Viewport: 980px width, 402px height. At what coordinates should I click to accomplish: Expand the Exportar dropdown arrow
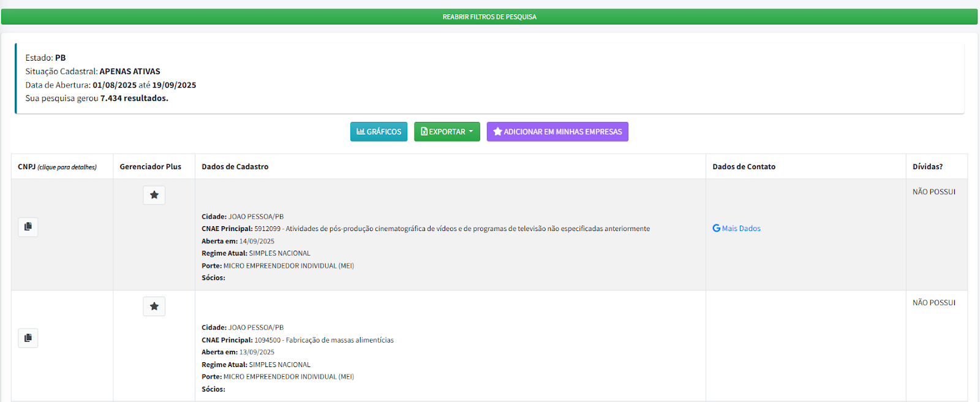[x=471, y=132]
